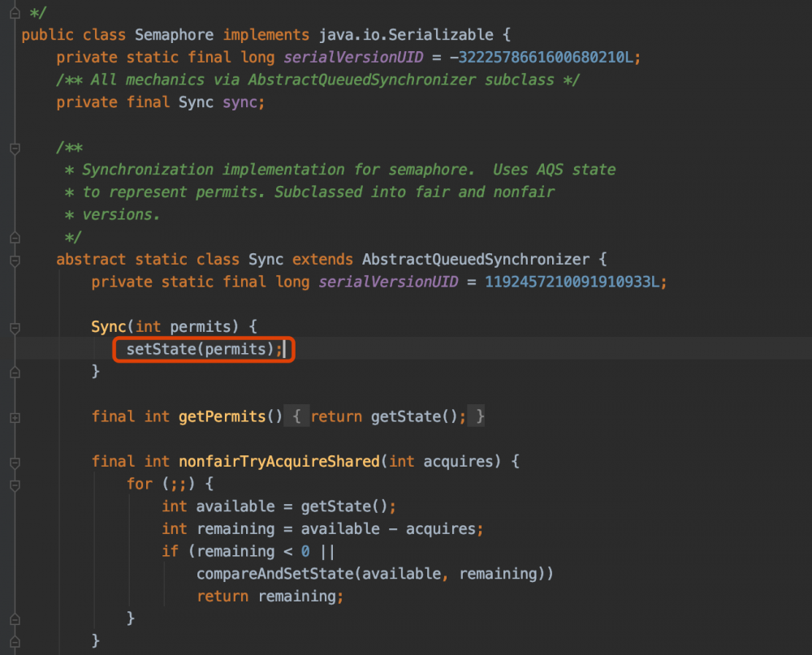Click 'return remaining;' statement

click(x=270, y=596)
